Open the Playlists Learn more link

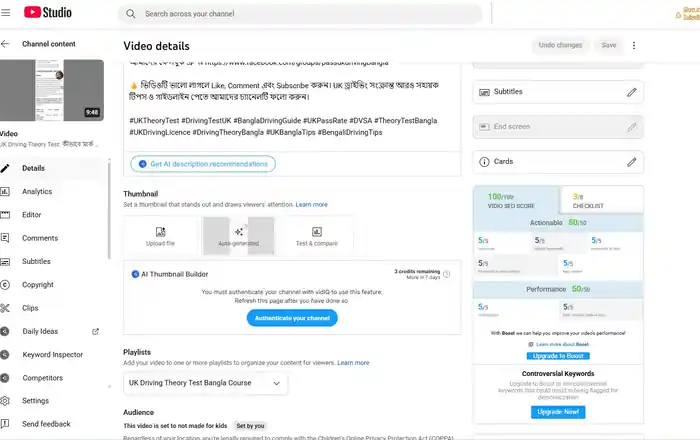(353, 363)
